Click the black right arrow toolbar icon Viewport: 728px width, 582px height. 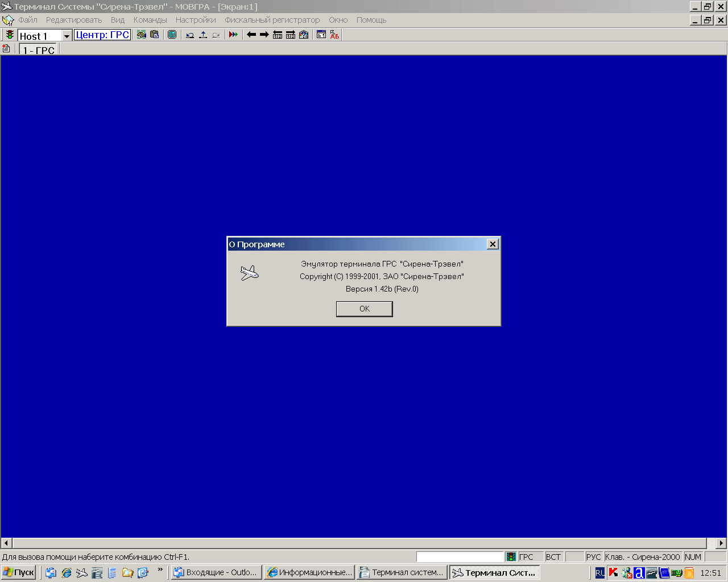264,35
